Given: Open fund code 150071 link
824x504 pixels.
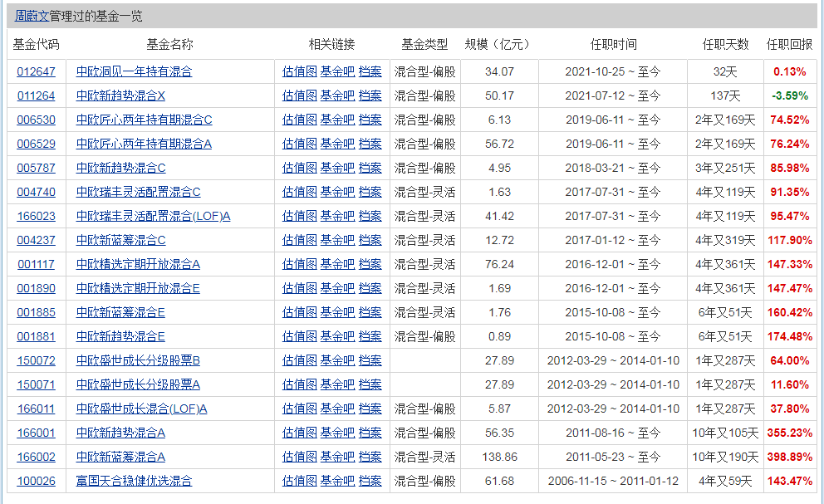Looking at the screenshot, I should pos(37,385).
